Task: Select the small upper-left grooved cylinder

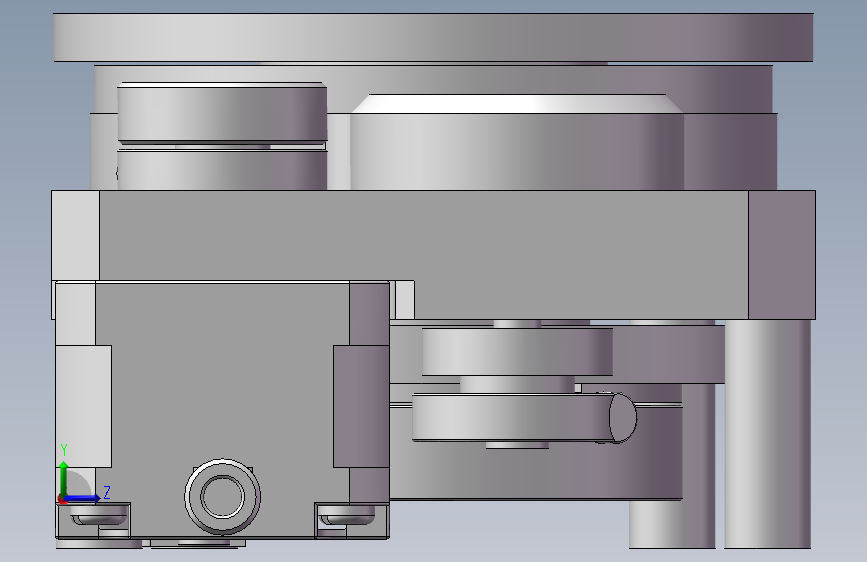Action: [x=222, y=136]
